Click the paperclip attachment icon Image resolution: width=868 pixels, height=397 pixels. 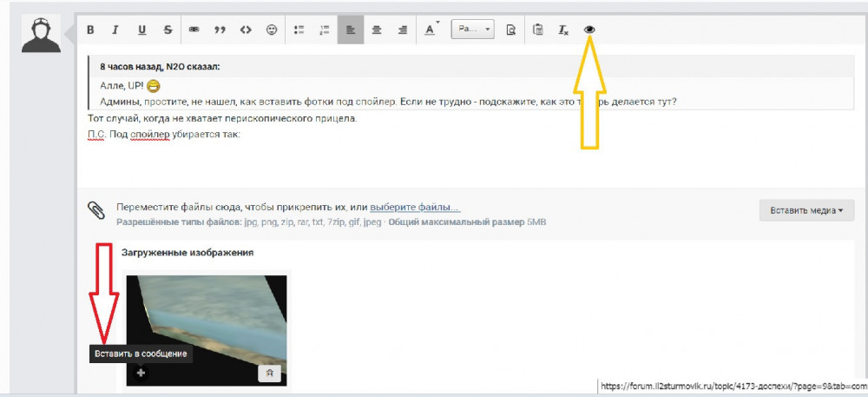point(96,210)
